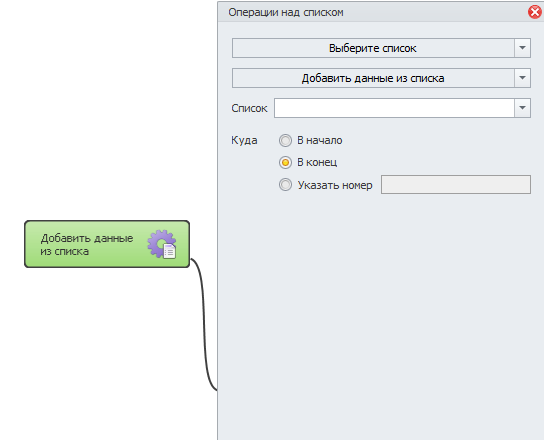Select the 'В начало' radio circle
544x440 pixels.
pyautogui.click(x=285, y=141)
